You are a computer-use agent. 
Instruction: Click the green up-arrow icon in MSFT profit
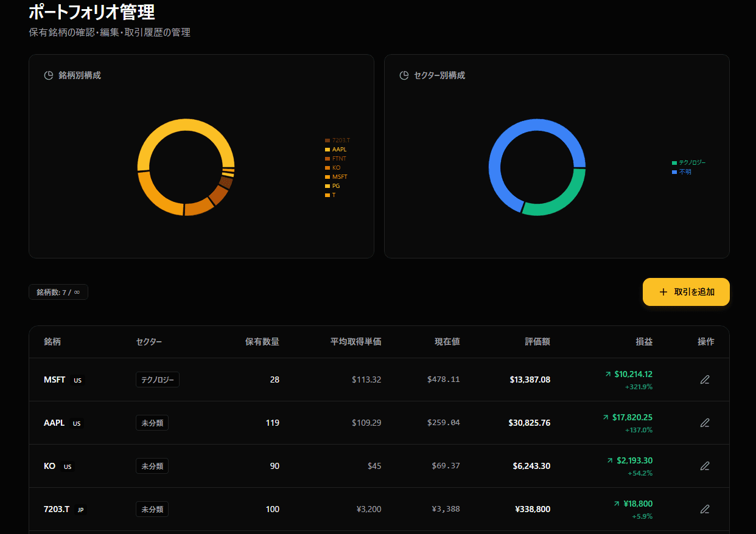pos(607,375)
